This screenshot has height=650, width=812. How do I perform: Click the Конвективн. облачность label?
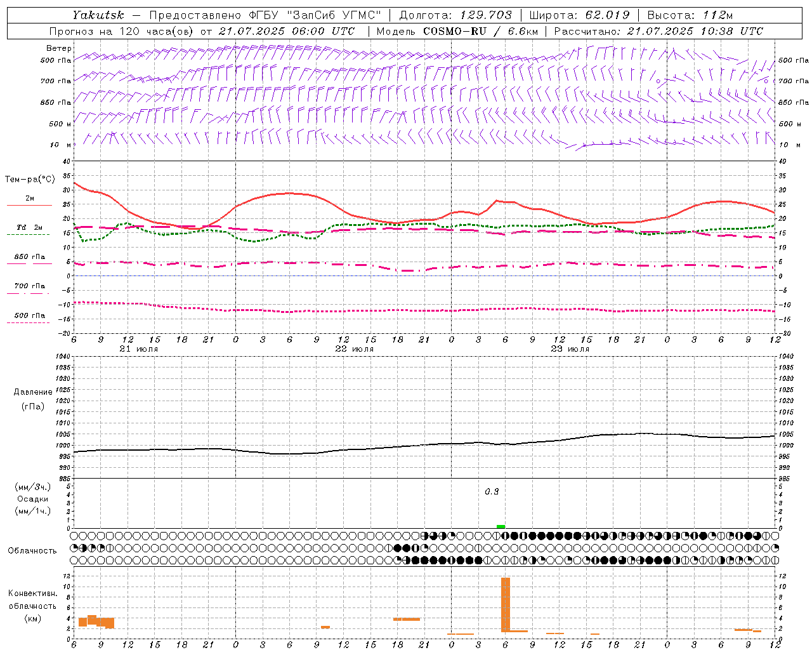coord(32,600)
